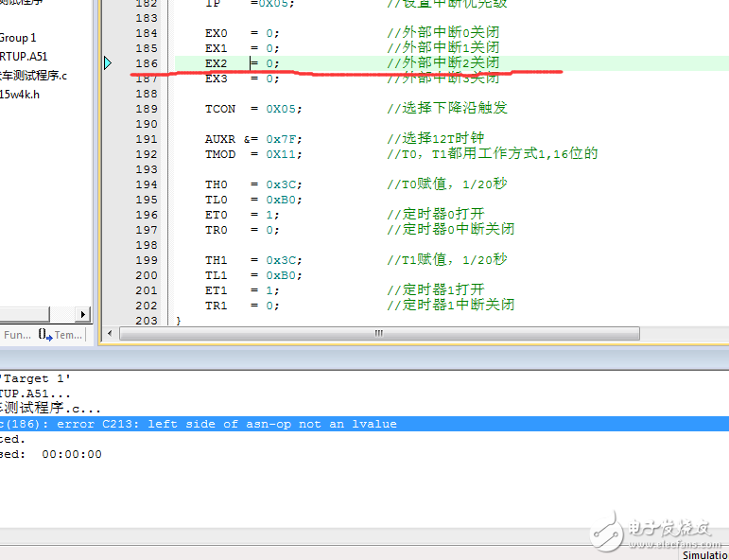Image resolution: width=729 pixels, height=560 pixels.
Task: Click the TL0 = 0xB0 statement
Action: click(253, 200)
